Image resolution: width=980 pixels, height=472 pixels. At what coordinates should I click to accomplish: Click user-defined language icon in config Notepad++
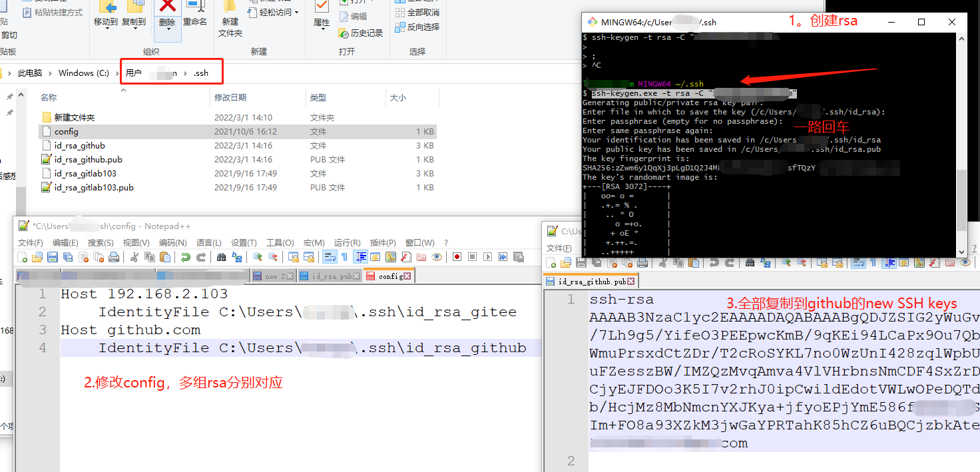[x=375, y=257]
